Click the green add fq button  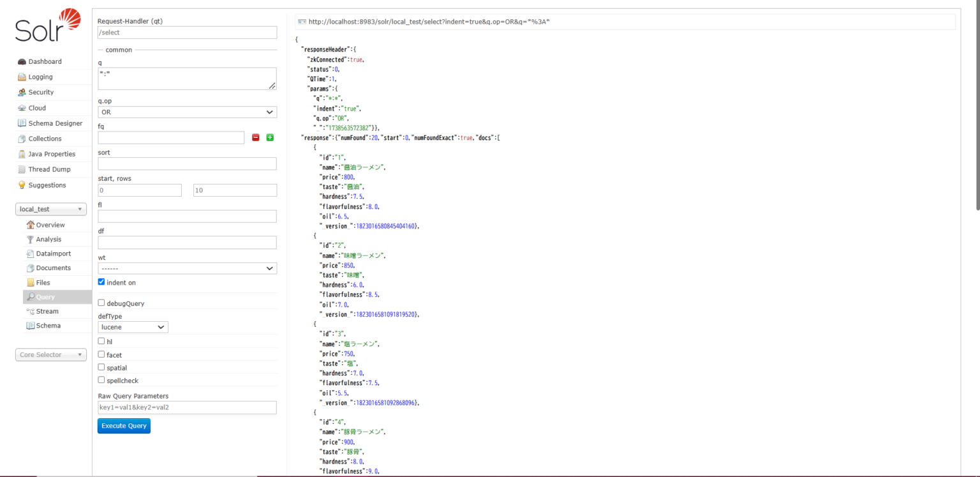pos(270,137)
